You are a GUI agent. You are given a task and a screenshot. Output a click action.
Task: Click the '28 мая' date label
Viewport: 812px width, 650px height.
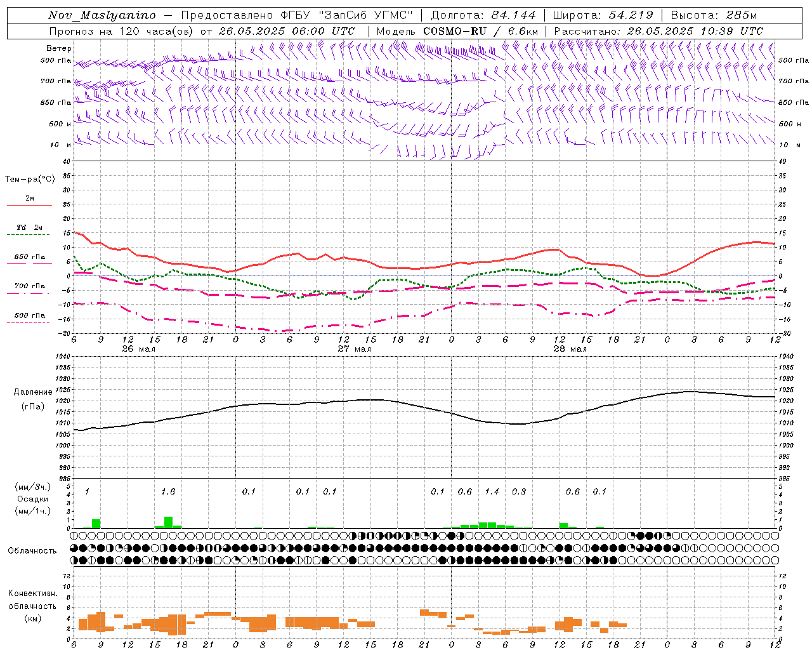(x=570, y=349)
